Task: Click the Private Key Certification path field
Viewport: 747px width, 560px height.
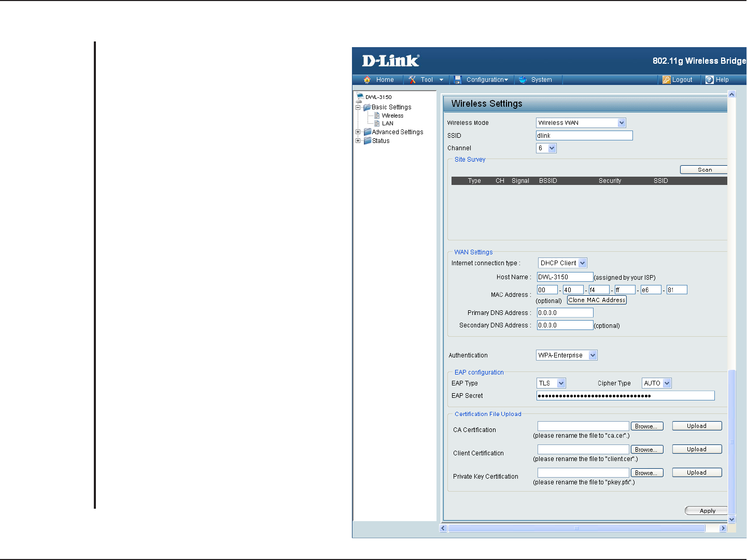Action: 583,473
